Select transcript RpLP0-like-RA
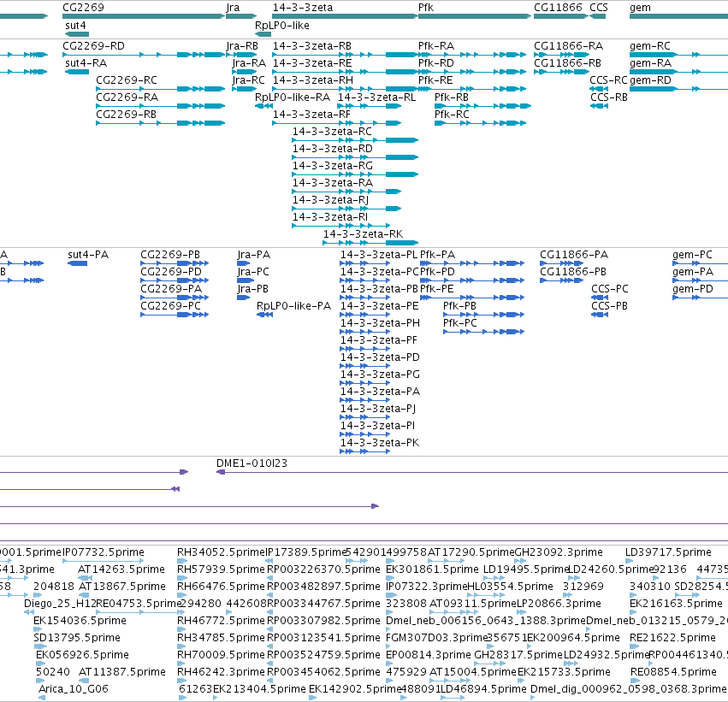The height and width of the screenshot is (702, 728). coord(263,106)
